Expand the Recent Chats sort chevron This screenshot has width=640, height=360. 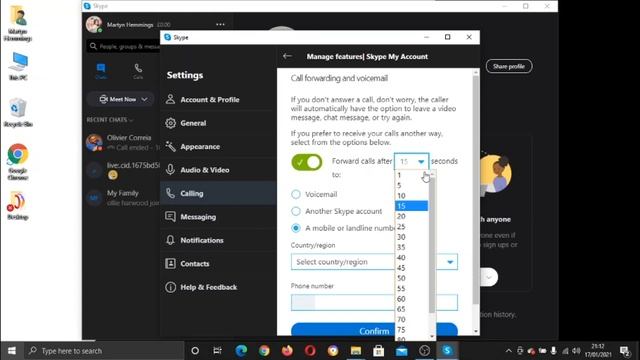131,120
